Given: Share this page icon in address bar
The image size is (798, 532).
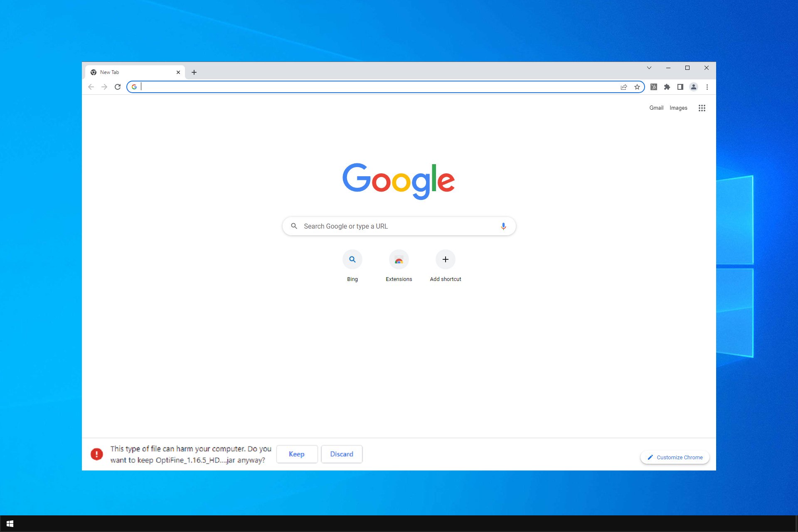Looking at the screenshot, I should point(624,87).
